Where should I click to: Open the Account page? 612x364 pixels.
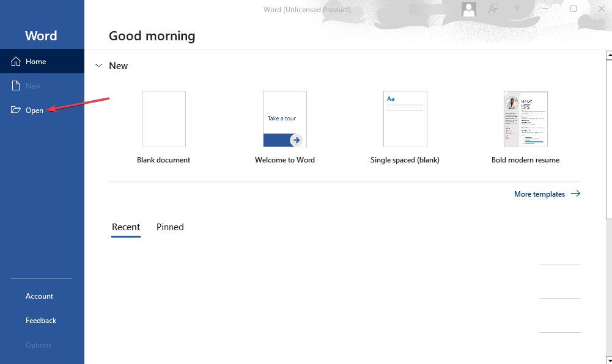pyautogui.click(x=39, y=296)
